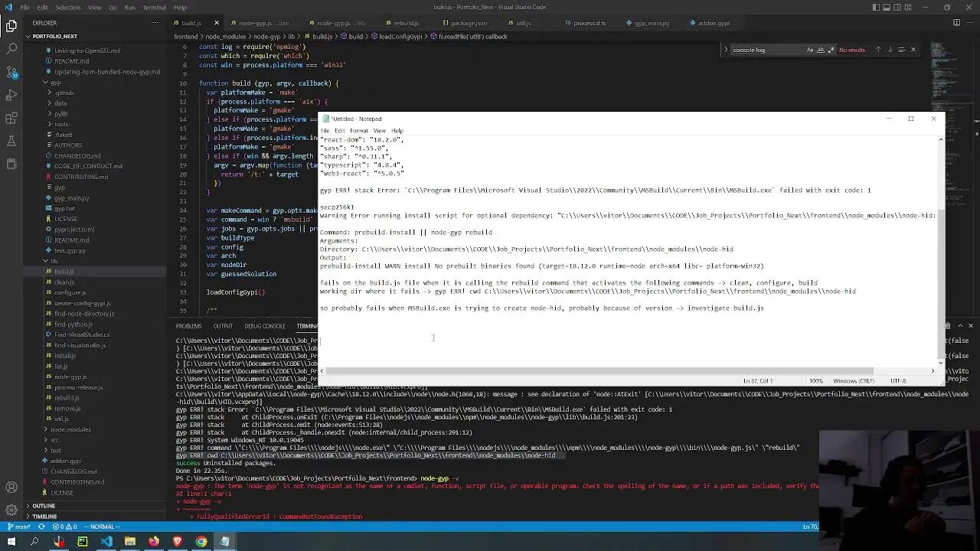Open Source Control view with 17 badge
Screen dimensions: 980x551
[x=11, y=72]
